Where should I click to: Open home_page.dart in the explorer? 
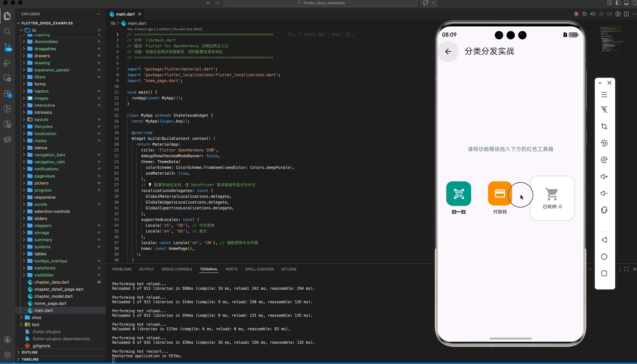pyautogui.click(x=50, y=303)
